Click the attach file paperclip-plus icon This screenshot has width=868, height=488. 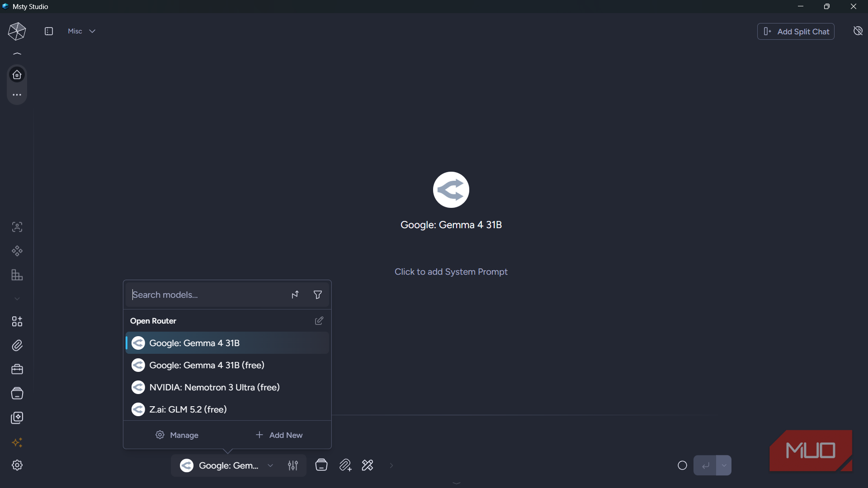[x=345, y=465]
